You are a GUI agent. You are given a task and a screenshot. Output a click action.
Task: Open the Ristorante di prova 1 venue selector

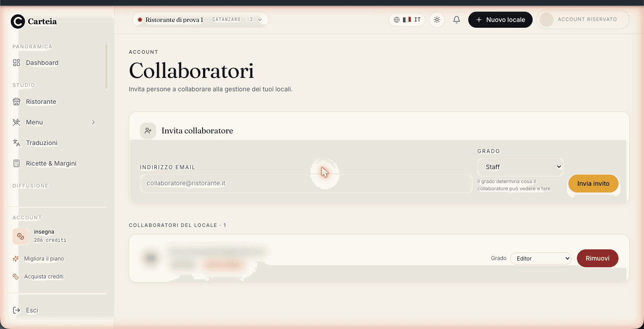coord(200,20)
